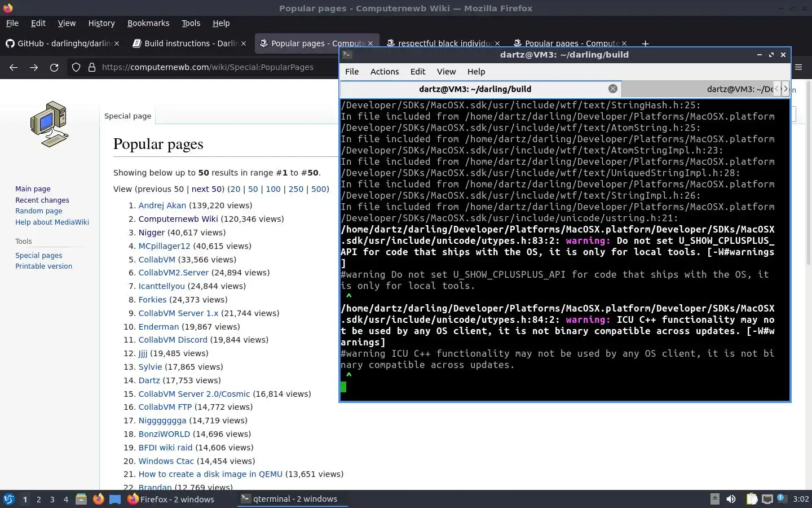The width and height of the screenshot is (812, 508).
Task: Show 250 results per page
Action: (x=296, y=189)
